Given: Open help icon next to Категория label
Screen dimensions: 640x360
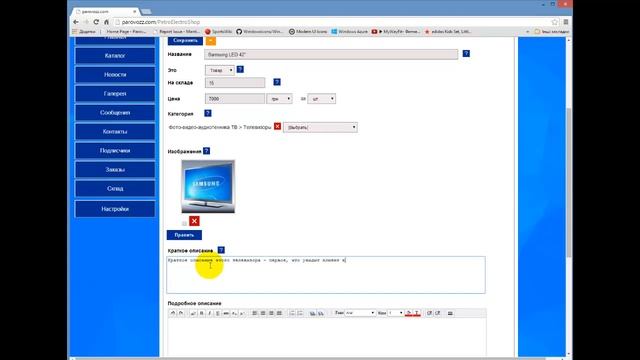Looking at the screenshot, I should click(208, 113).
